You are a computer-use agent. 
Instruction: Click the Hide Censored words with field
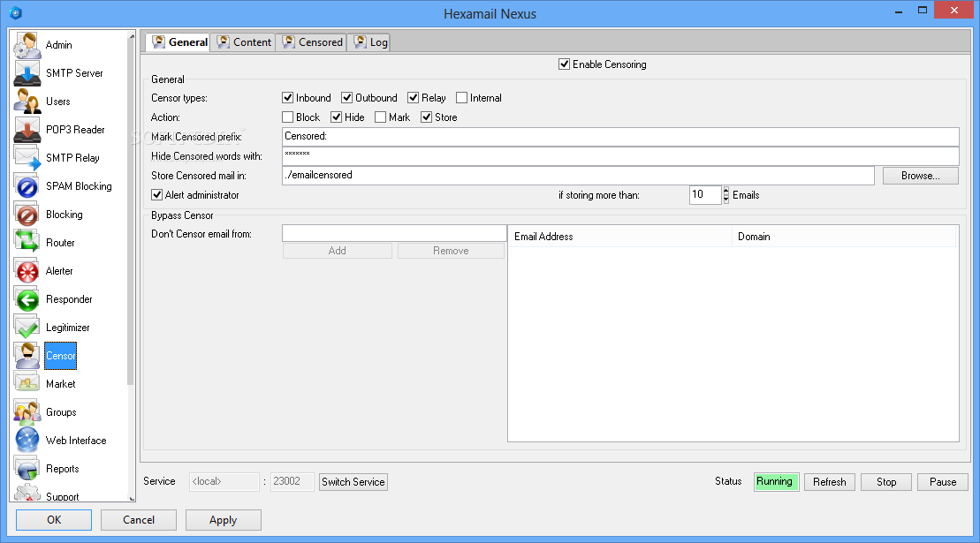[x=620, y=156]
